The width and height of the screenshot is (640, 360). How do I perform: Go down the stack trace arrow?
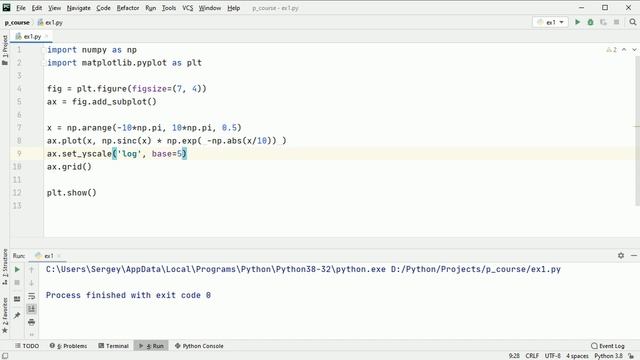click(x=31, y=282)
